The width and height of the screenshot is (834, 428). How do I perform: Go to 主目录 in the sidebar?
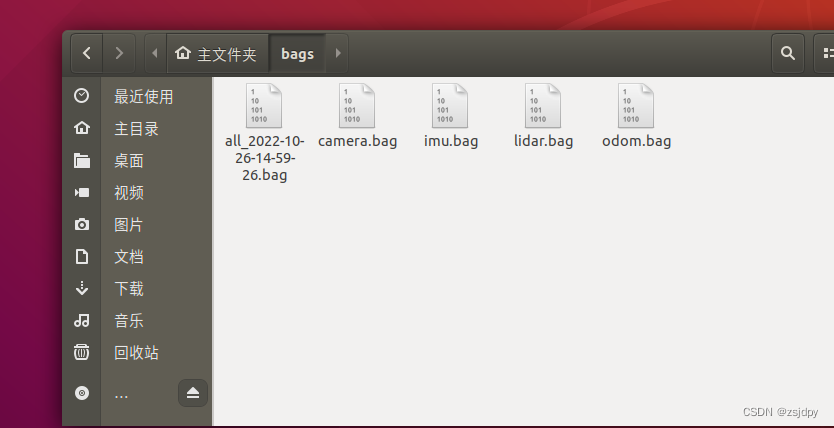136,129
